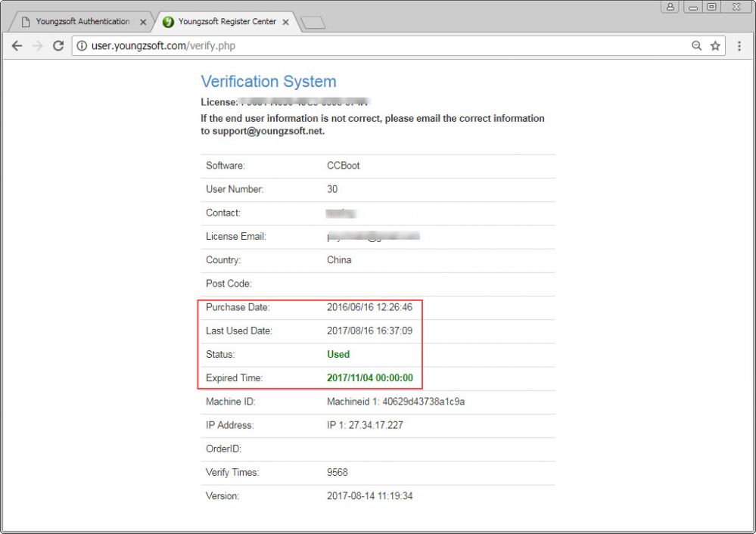756x534 pixels.
Task: Click the Country: row label
Action: [223, 259]
